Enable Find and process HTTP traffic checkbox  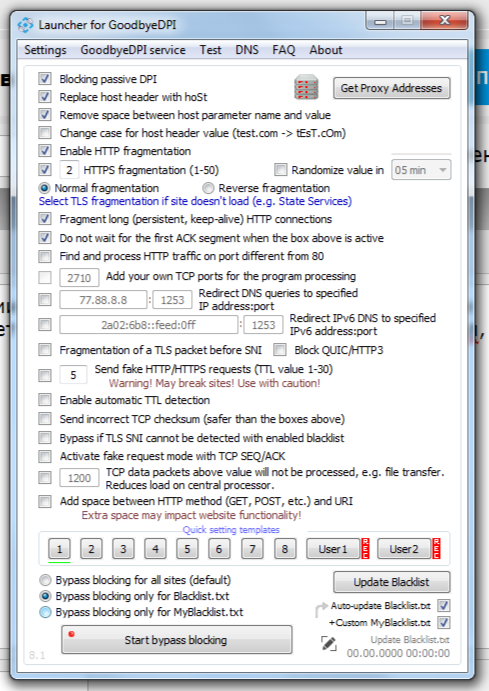(x=44, y=256)
